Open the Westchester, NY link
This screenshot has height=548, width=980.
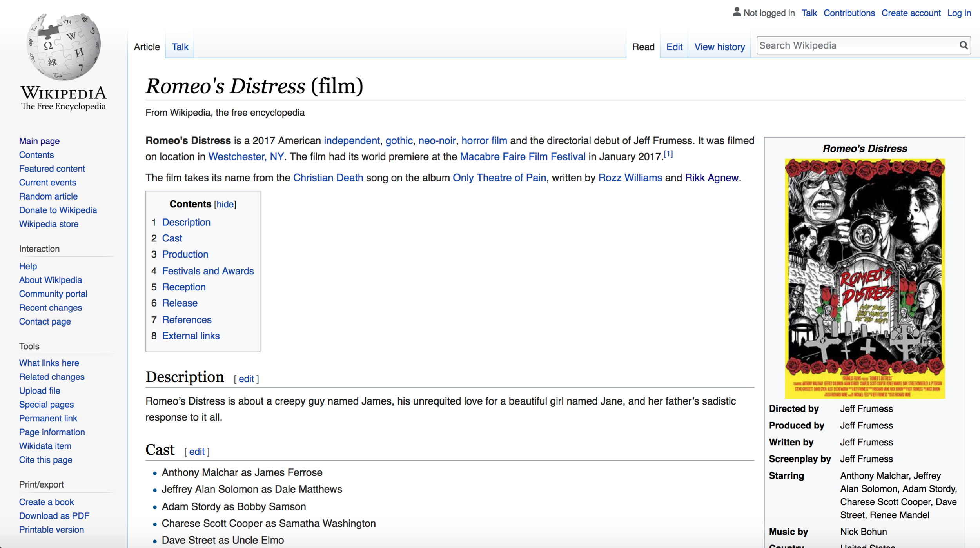tap(246, 157)
